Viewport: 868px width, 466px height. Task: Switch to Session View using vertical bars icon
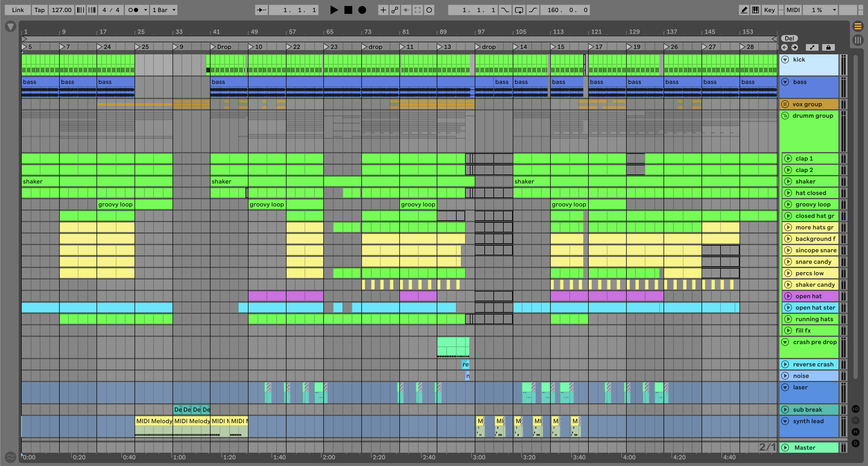tap(858, 40)
